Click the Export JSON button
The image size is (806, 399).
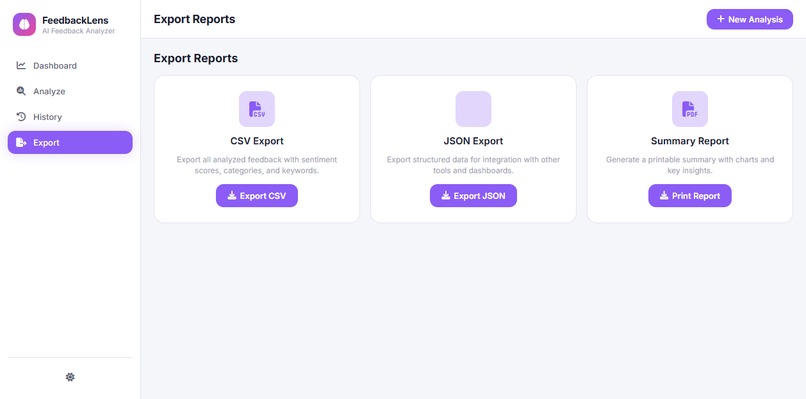(473, 196)
